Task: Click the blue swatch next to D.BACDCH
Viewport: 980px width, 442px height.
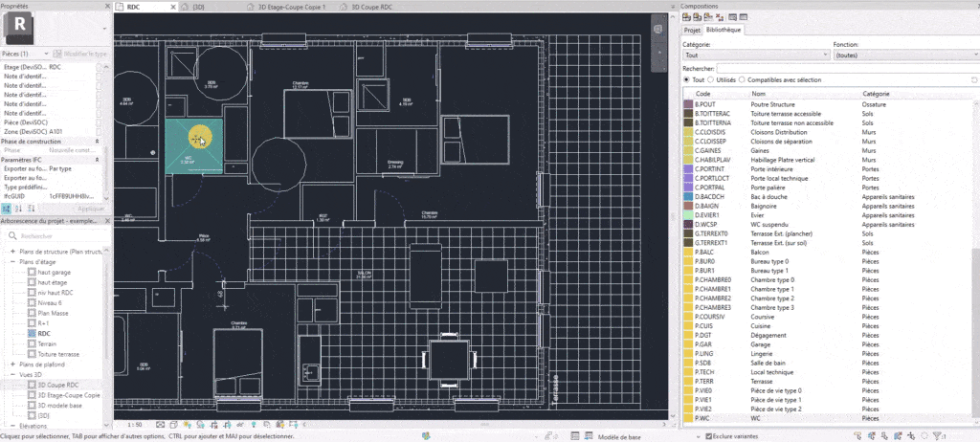Action: point(689,197)
